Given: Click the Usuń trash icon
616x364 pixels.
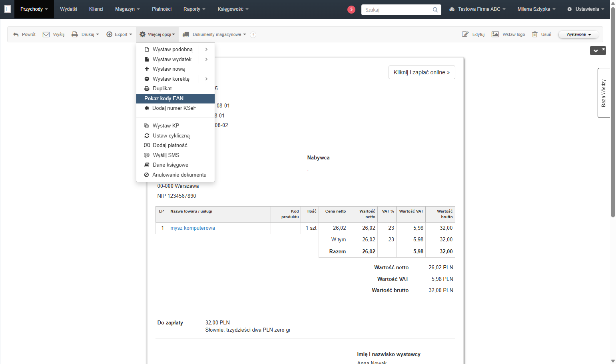Looking at the screenshot, I should pos(535,34).
